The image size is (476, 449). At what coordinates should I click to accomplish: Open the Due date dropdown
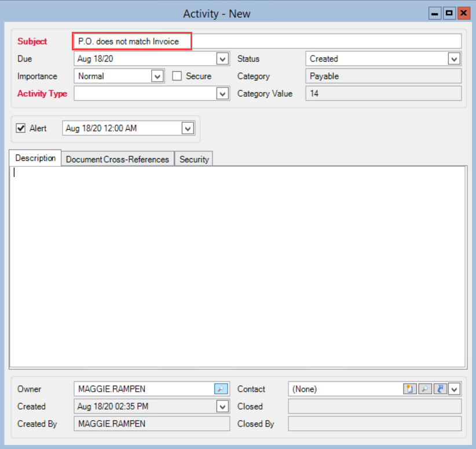point(222,59)
